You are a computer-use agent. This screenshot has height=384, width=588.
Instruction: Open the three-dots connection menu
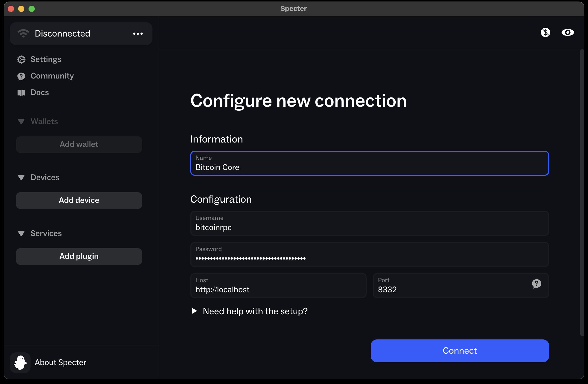(138, 34)
